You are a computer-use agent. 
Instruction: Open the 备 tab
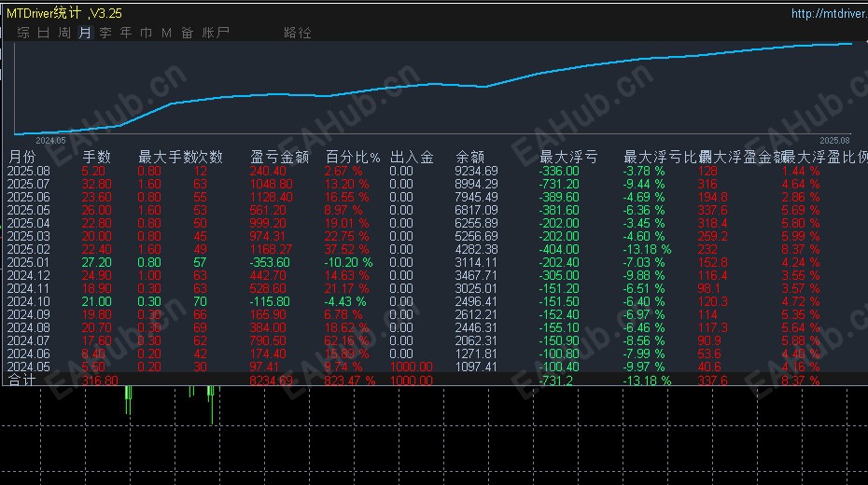point(187,33)
